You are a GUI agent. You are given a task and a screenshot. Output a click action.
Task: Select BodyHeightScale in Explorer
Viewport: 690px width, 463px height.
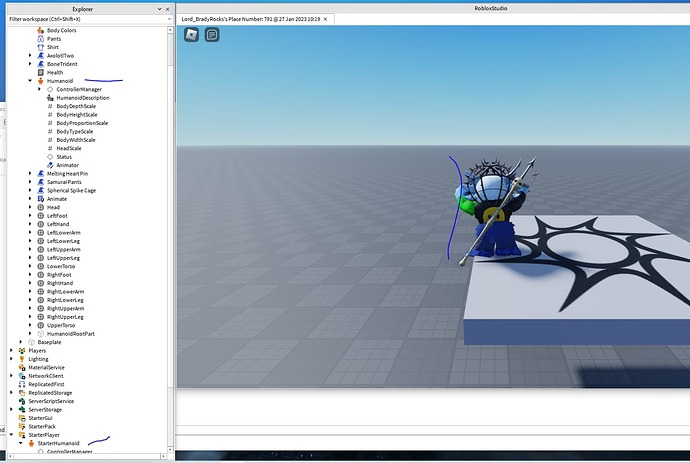[77, 115]
